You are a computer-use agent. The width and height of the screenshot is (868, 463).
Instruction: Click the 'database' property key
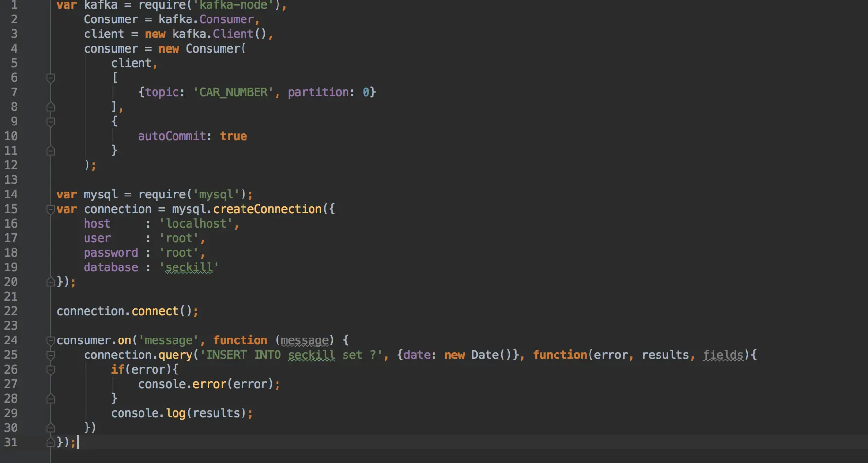(x=111, y=267)
